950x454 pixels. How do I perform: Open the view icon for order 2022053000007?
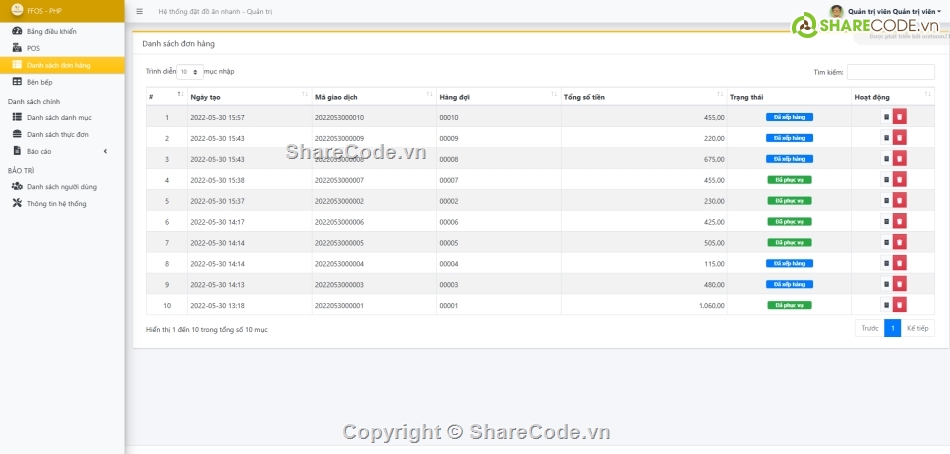pyautogui.click(x=885, y=180)
